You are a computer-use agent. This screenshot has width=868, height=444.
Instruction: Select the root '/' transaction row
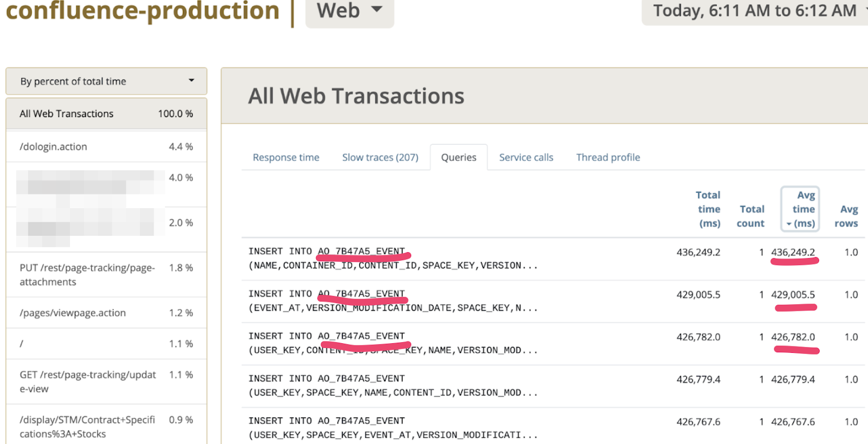click(106, 344)
